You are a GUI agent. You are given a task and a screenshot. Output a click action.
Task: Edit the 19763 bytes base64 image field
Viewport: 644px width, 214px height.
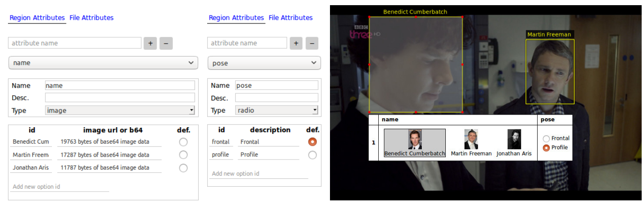tap(110, 142)
